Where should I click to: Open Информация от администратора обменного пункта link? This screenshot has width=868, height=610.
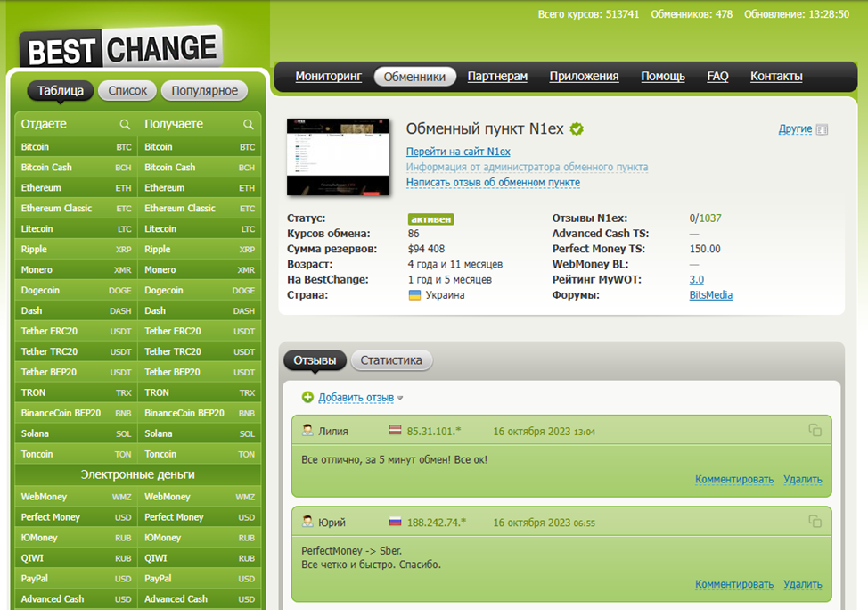[527, 168]
